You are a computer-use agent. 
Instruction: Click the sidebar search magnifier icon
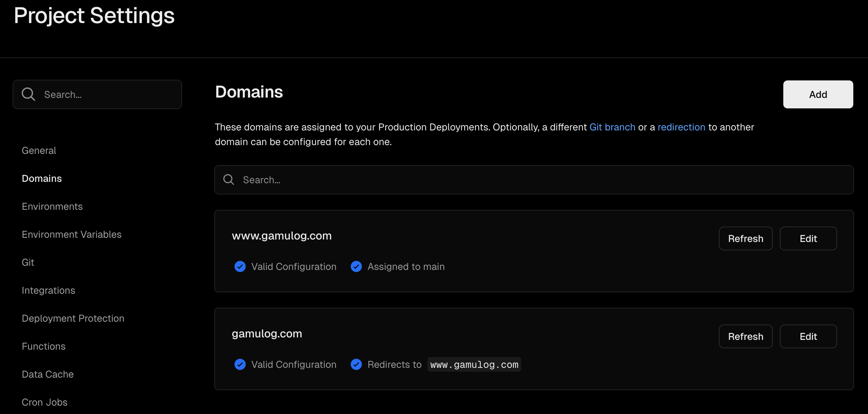click(x=28, y=94)
